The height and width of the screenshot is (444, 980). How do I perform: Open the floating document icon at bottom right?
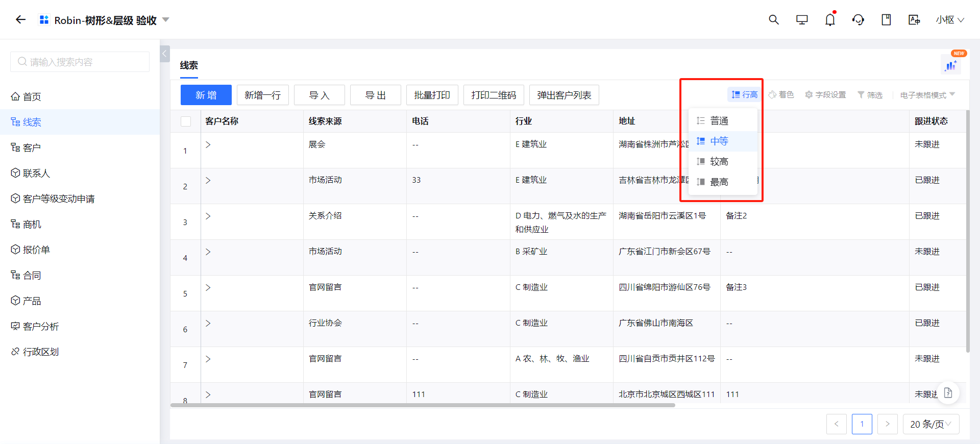(x=948, y=393)
